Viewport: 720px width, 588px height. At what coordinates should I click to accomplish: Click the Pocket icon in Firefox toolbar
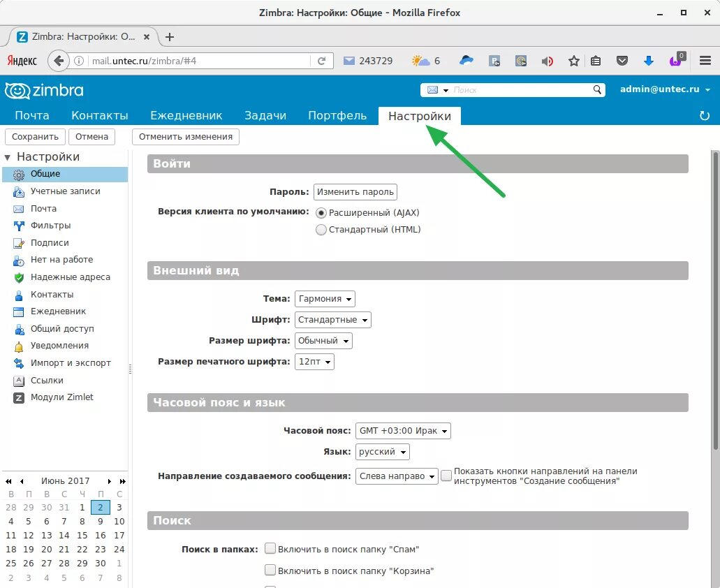tap(622, 61)
